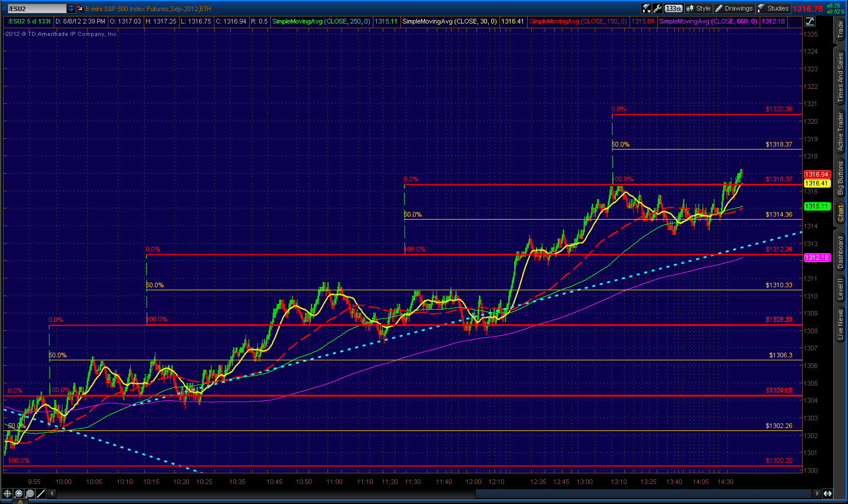Click the $1320.38 Fibonacci level label
848x504 pixels.
[779, 109]
